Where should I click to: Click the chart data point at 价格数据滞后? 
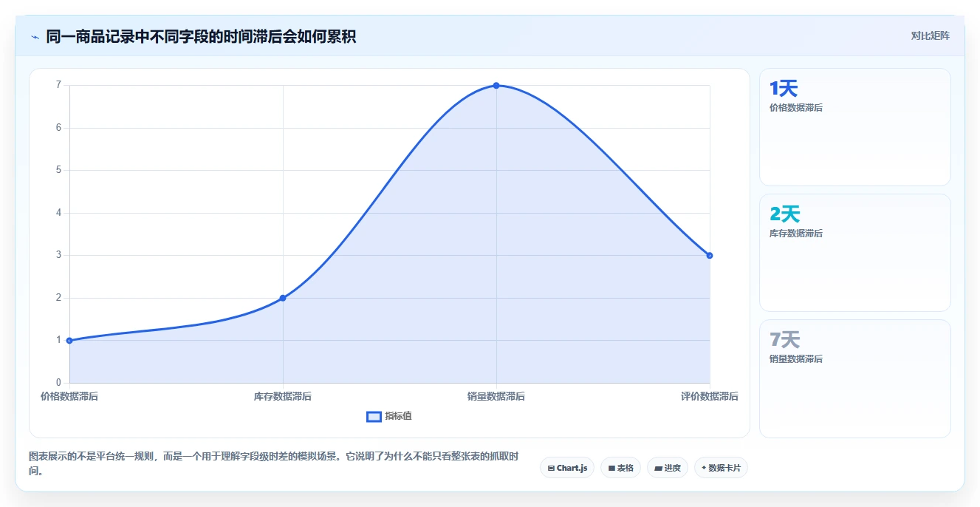69,341
